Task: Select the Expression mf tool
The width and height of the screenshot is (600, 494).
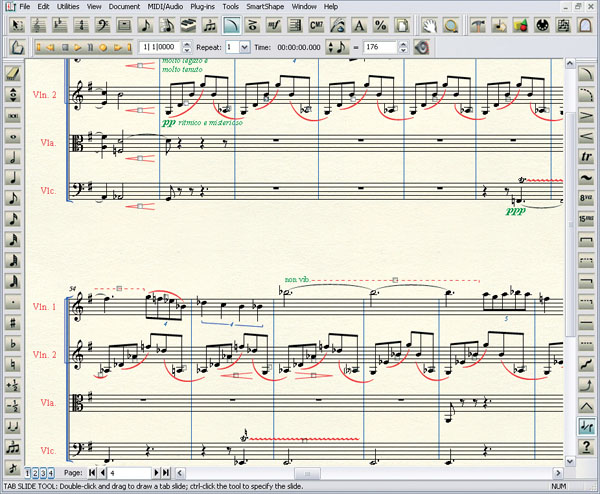Action: (274, 26)
